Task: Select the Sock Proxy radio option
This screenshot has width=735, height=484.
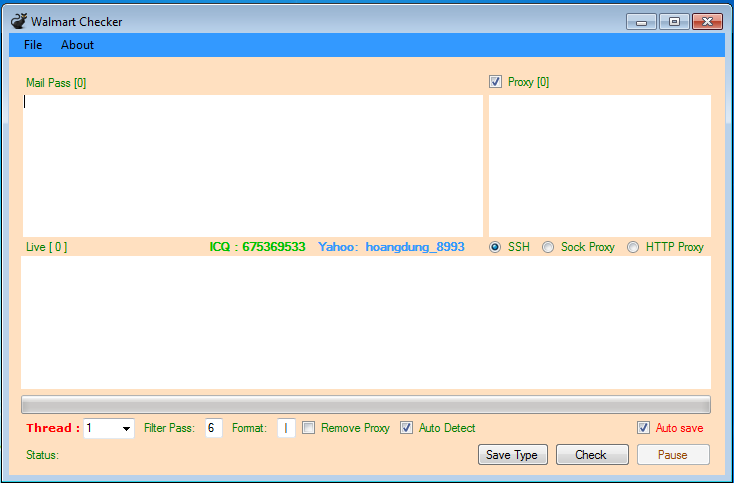Action: point(548,247)
